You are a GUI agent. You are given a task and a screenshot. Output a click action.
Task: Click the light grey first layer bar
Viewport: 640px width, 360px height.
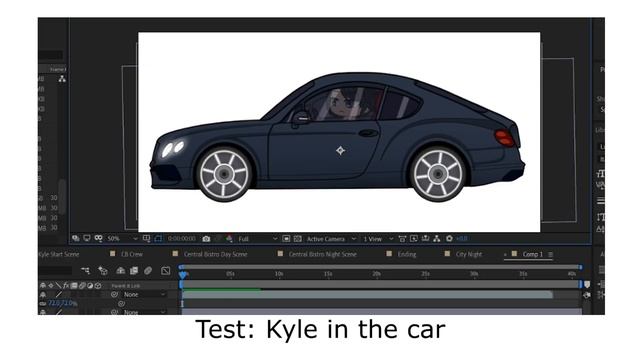point(367,294)
